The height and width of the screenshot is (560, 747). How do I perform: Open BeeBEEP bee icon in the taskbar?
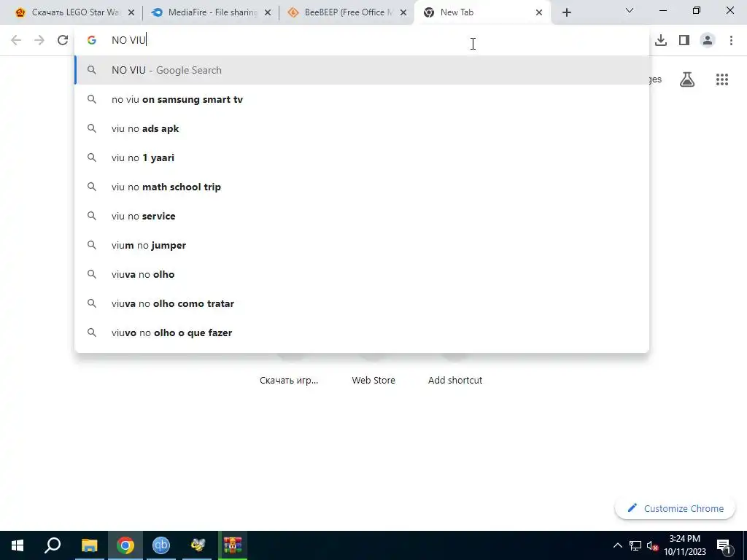coord(197,545)
